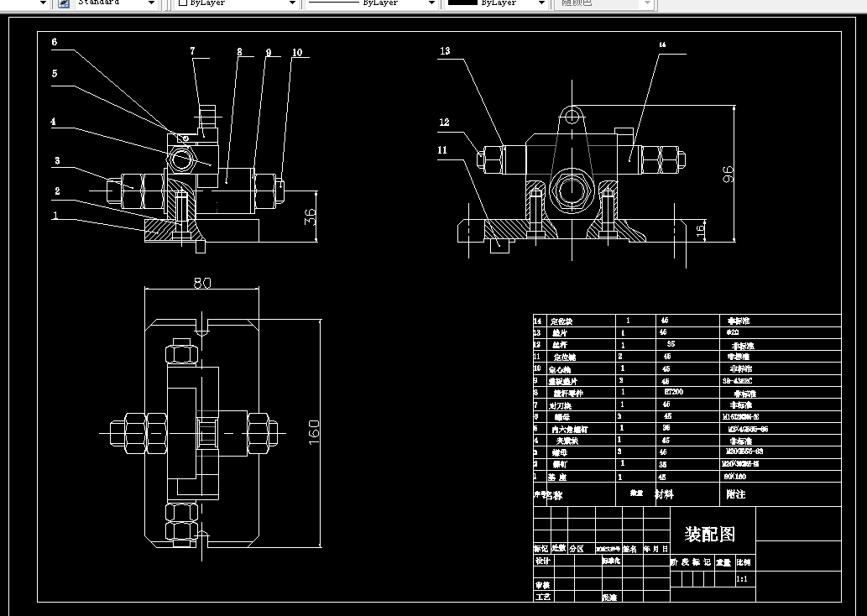867x616 pixels.
Task: Select the 内六角螺钉 name cell in row 5
Action: [x=570, y=429]
